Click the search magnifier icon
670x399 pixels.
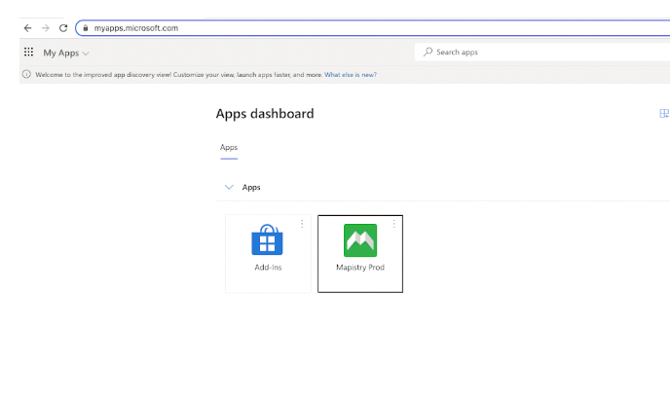coord(428,52)
